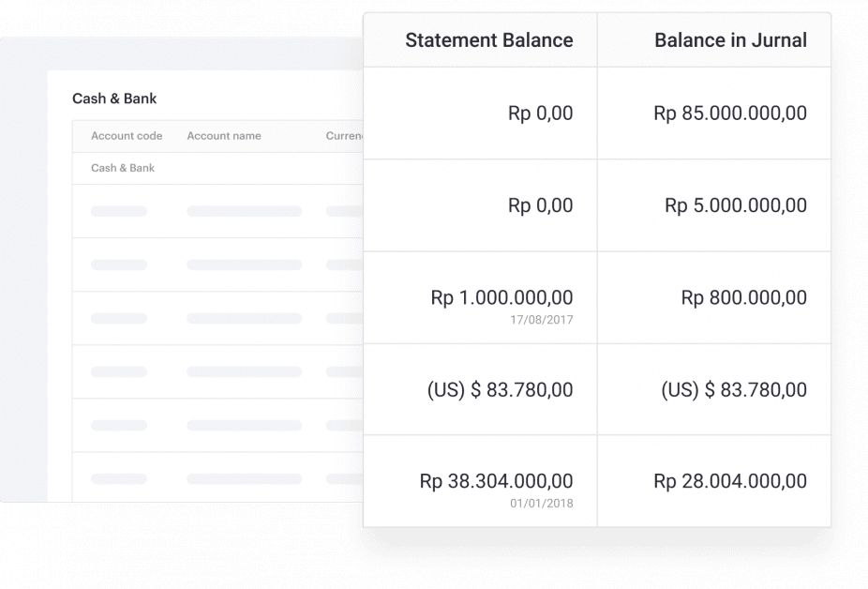Screen dimensions: 868x589
Task: Click the Rp 800.000,00 Jurnal balance
Action: 743,297
